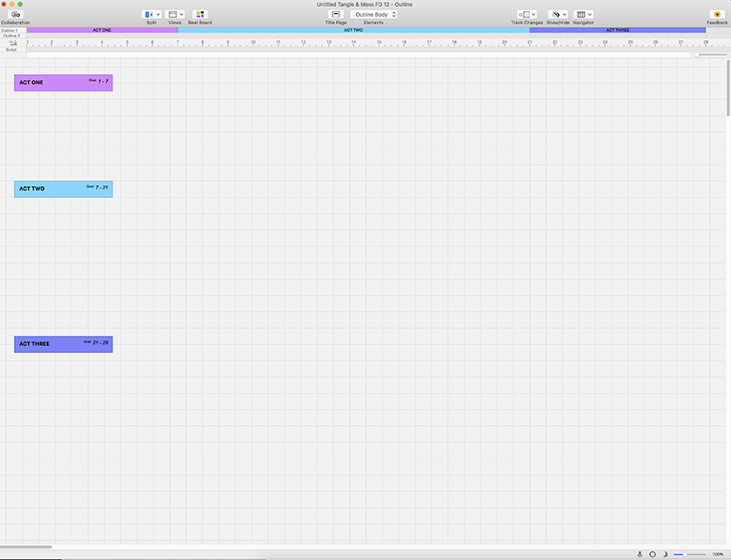Viewport: 731px width, 560px height.
Task: Expand the Split dropdown arrow
Action: click(x=158, y=15)
